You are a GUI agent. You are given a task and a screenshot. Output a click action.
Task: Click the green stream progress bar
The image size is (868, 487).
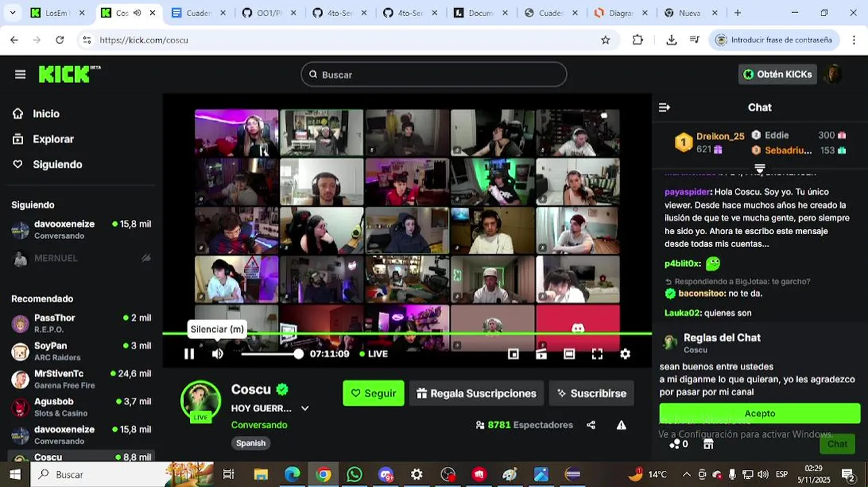(x=407, y=333)
